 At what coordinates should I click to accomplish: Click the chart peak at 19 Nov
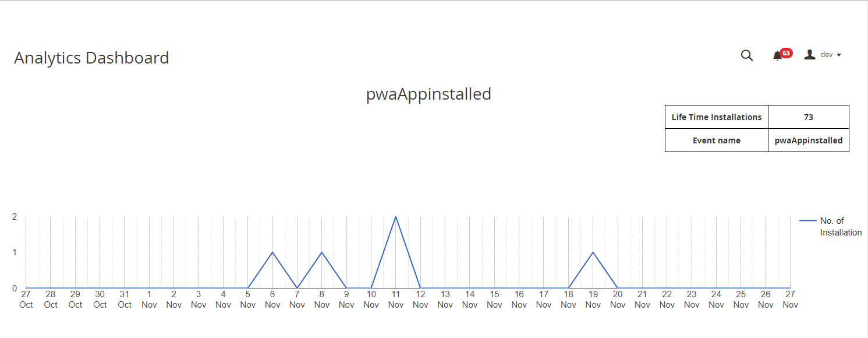[x=593, y=252]
